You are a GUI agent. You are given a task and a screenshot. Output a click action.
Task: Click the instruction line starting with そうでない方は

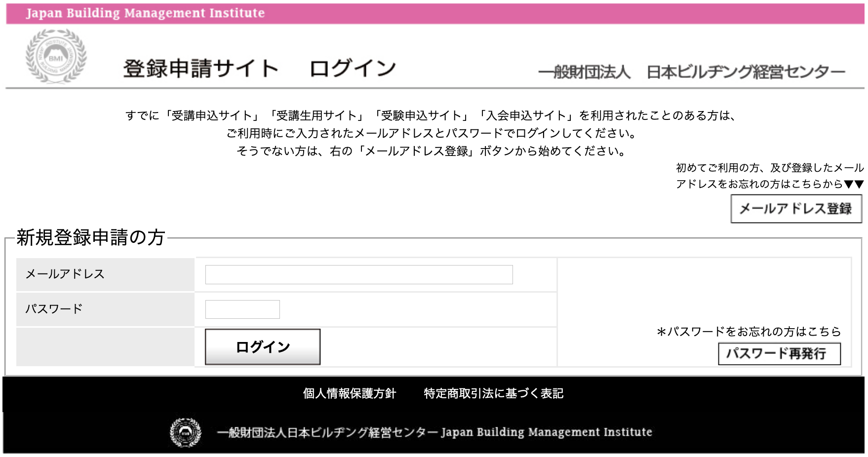click(x=431, y=151)
